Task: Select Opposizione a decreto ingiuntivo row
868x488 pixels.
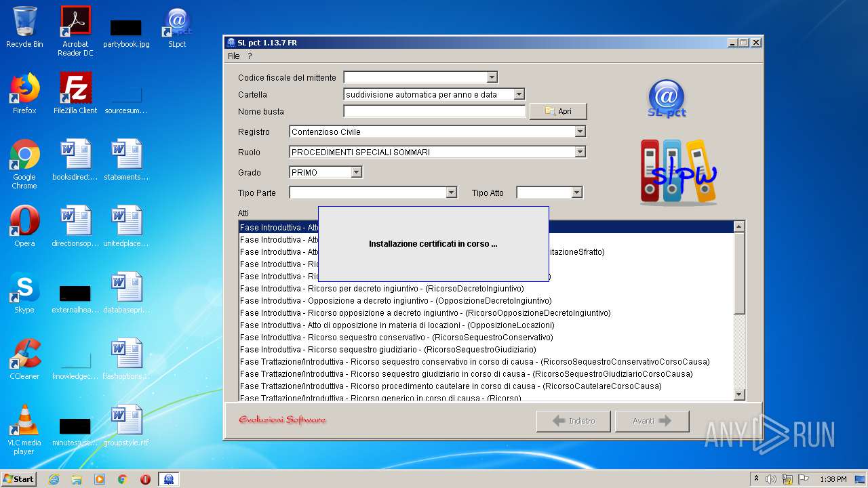Action: click(486, 301)
